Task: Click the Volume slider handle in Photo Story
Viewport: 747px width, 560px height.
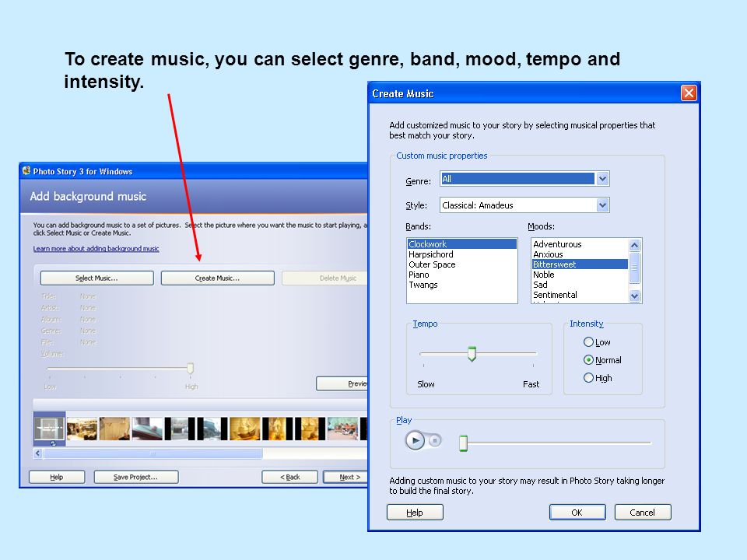Action: click(x=190, y=368)
